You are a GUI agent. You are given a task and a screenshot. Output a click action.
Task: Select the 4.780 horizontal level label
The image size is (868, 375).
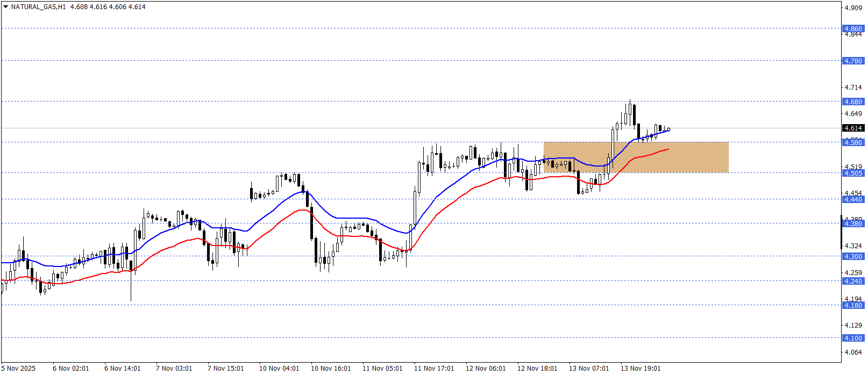853,61
